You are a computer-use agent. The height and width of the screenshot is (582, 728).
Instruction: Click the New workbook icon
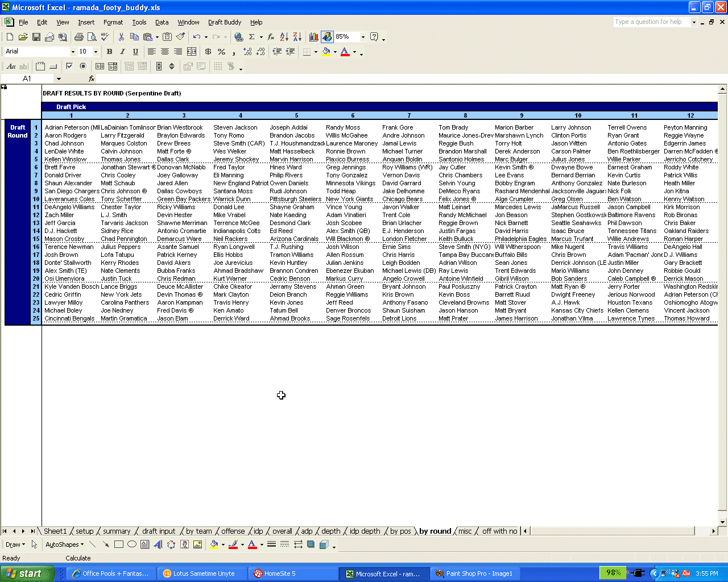[x=10, y=37]
